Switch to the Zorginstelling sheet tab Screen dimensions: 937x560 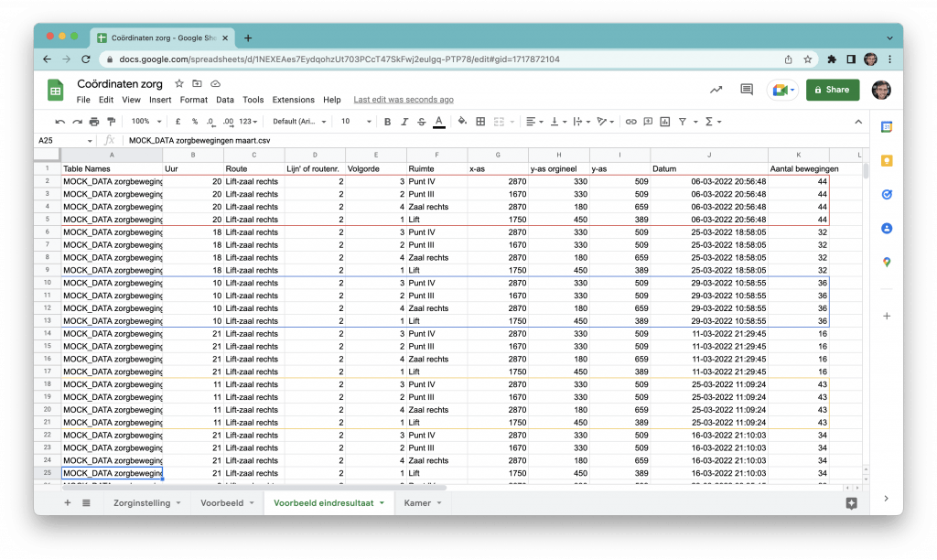point(140,503)
